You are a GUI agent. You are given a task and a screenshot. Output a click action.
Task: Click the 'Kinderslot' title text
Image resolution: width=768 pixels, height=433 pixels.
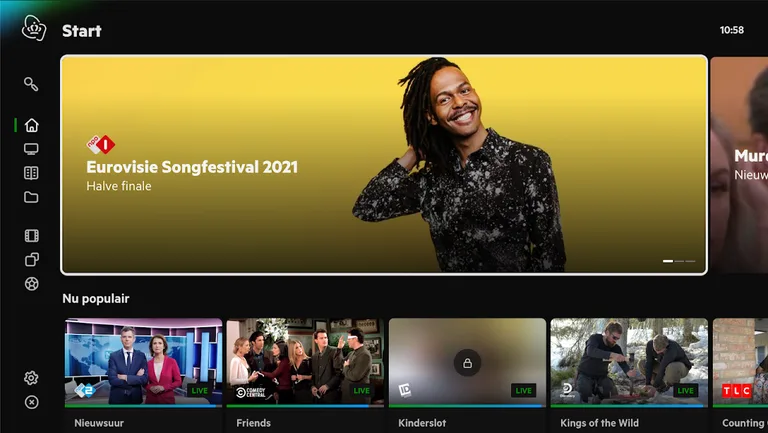point(422,423)
